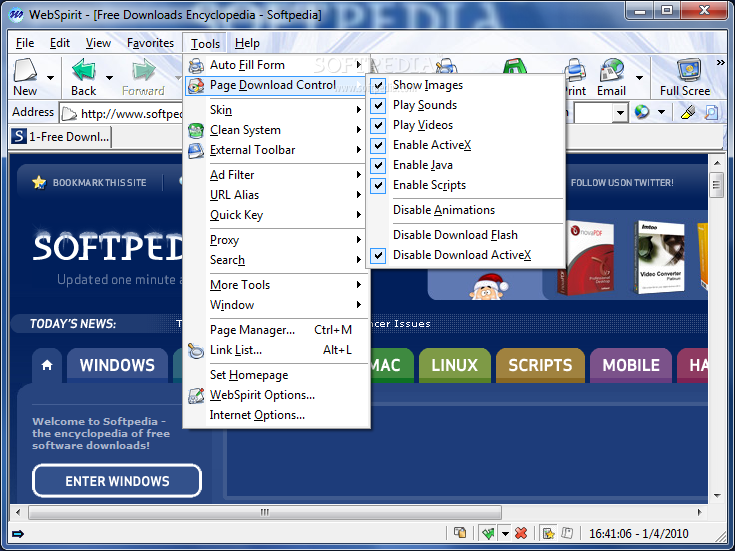Click the WebSpirit Options menu icon
The image size is (735, 551).
pos(196,395)
